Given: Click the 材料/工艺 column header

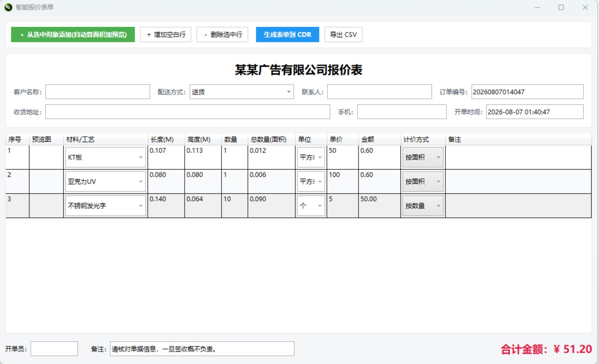Looking at the screenshot, I should click(x=106, y=139).
